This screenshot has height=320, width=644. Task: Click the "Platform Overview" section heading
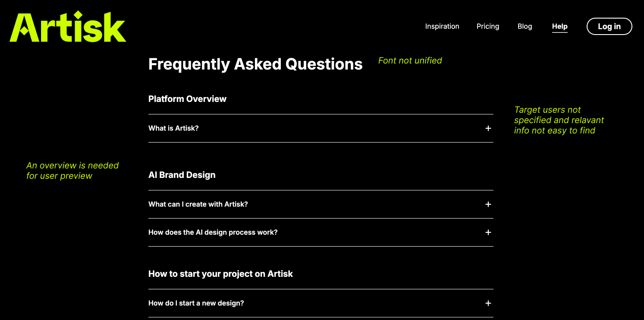tap(187, 99)
